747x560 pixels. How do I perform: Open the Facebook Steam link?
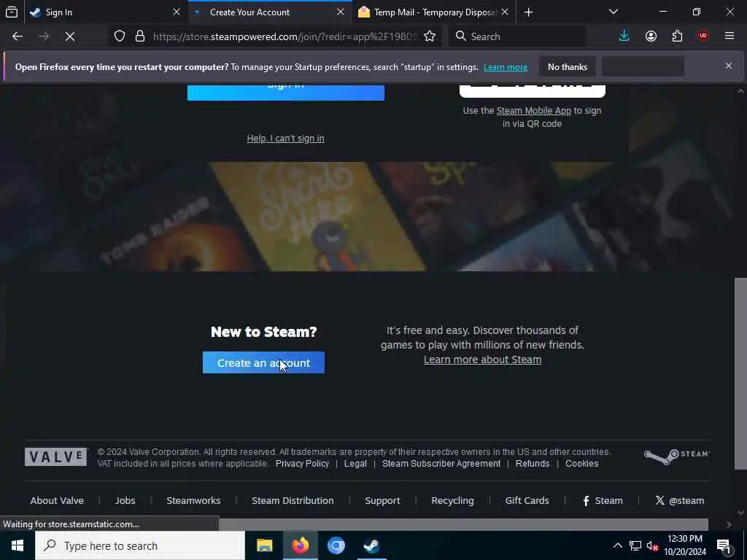[x=603, y=500]
